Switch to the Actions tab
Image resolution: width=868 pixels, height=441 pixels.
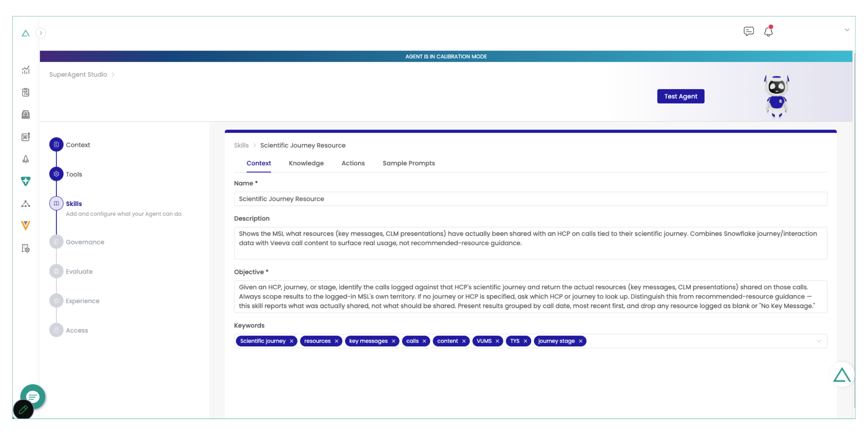tap(353, 163)
